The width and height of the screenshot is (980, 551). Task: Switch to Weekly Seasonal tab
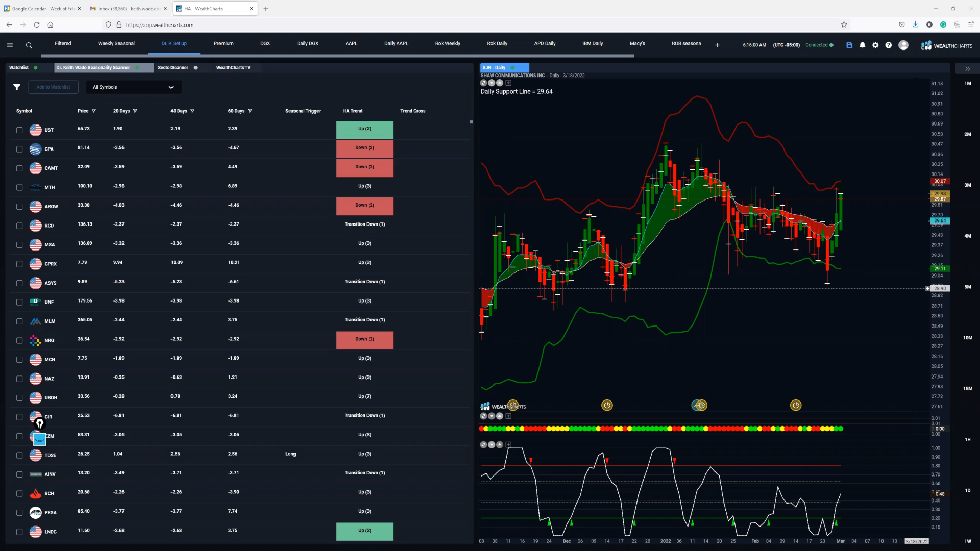point(116,43)
